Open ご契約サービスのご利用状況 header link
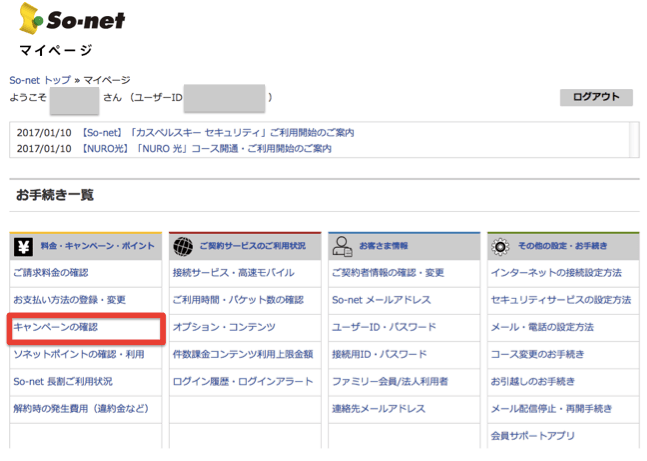The width and height of the screenshot is (647, 461). (x=253, y=246)
